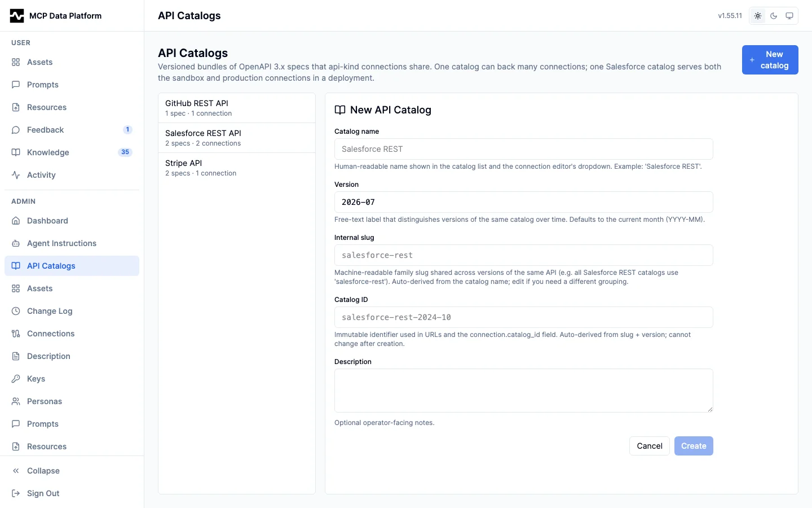Click the New catalog button
The height and width of the screenshot is (508, 812).
(770, 60)
